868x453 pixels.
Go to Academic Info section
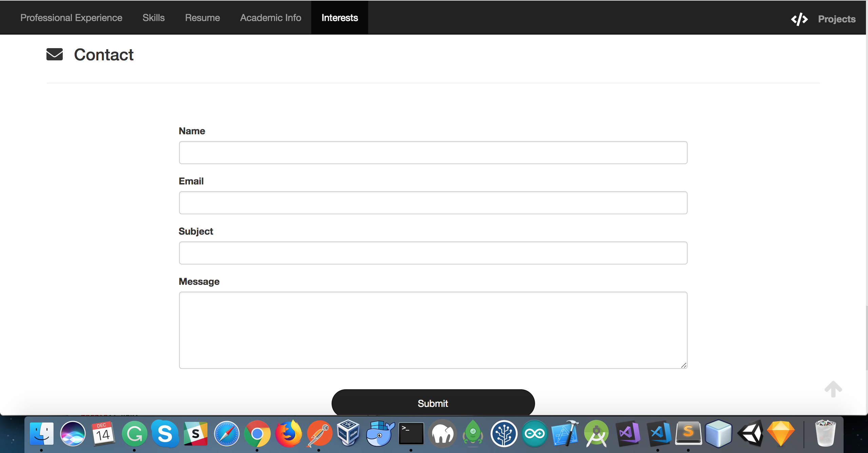271,18
